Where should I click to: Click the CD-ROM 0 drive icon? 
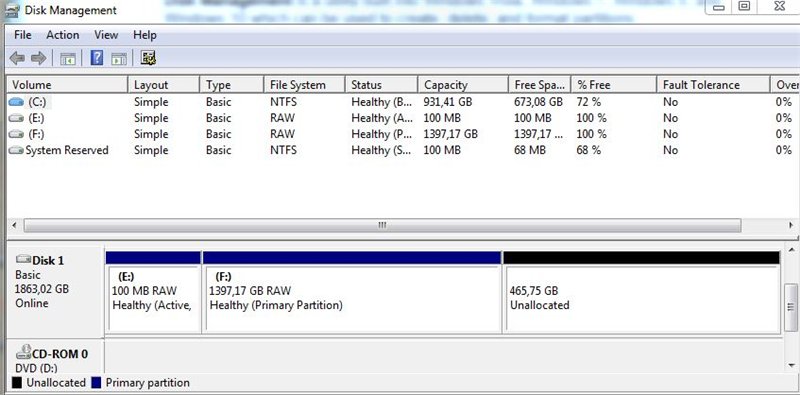point(23,352)
